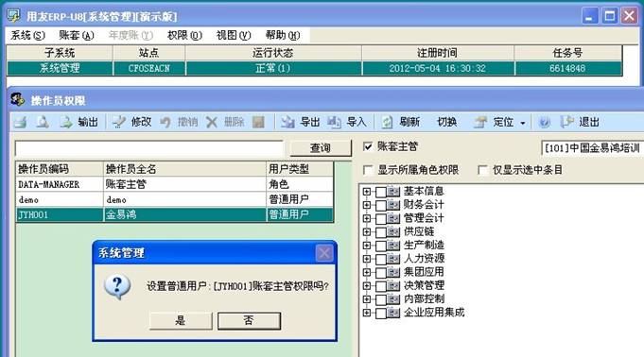Open the 定位 dropdown arrow
This screenshot has width=644, height=357.
click(x=522, y=123)
